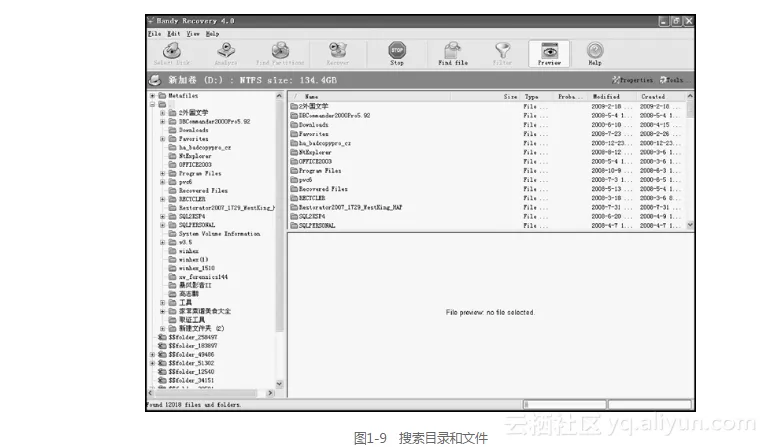767x447 pixels.
Task: Click the Select Disk toolbar icon
Action: click(x=172, y=53)
